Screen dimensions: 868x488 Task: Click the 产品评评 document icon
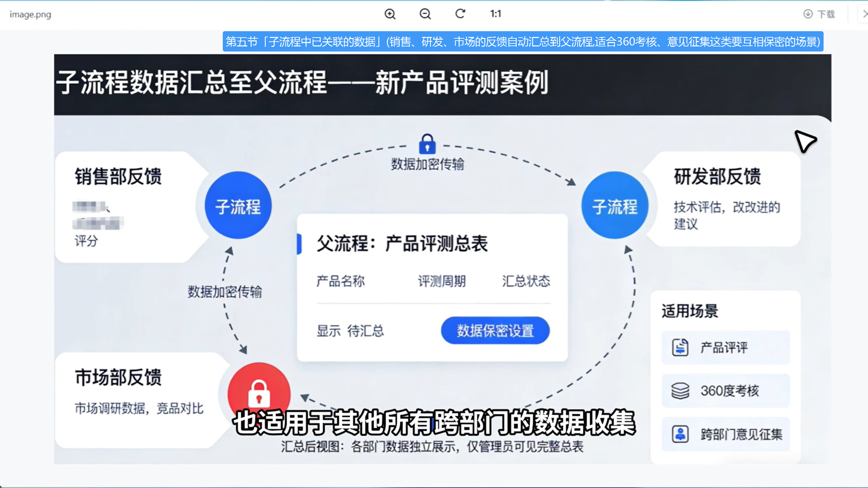coord(680,347)
